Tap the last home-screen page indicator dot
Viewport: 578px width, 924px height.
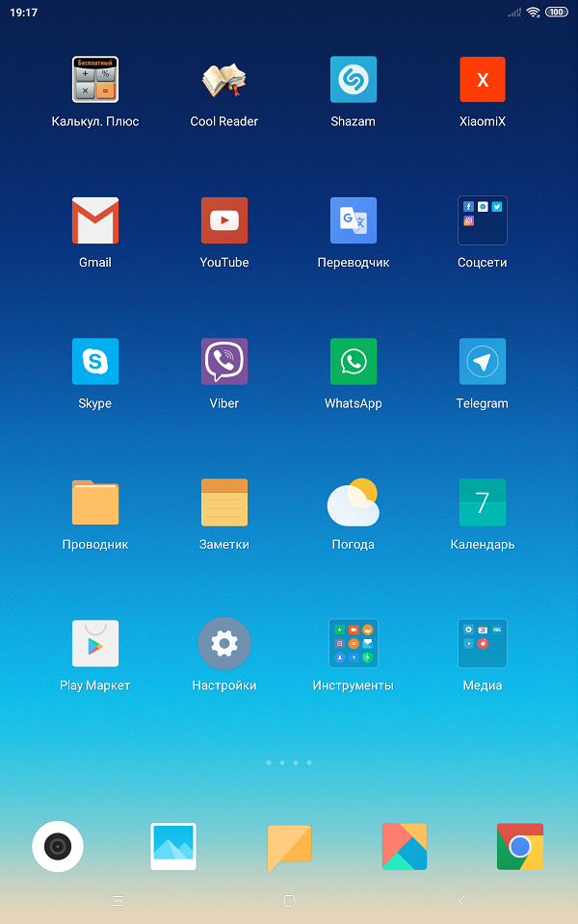point(309,762)
